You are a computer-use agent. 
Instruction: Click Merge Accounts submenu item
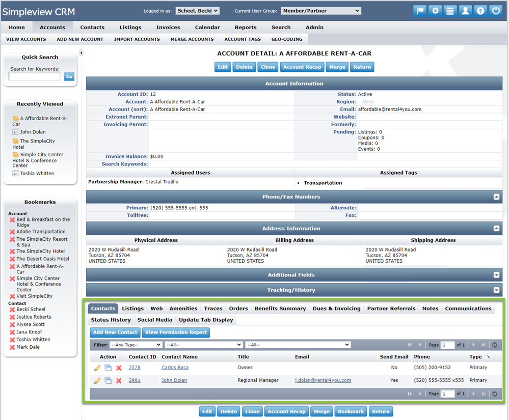click(x=192, y=39)
